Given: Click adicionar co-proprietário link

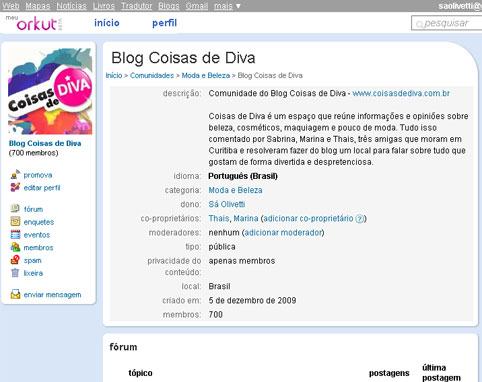Looking at the screenshot, I should [x=308, y=218].
